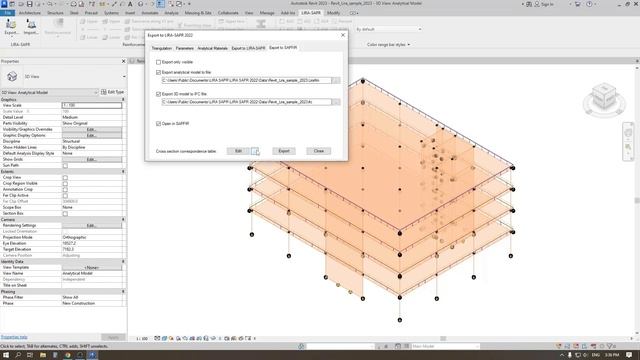The height and width of the screenshot is (360, 640).
Task: Switch to the Triangulation tab
Action: [x=162, y=48]
